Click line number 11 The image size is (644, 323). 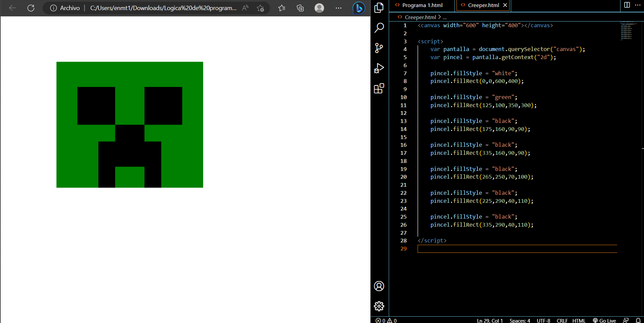tap(403, 105)
